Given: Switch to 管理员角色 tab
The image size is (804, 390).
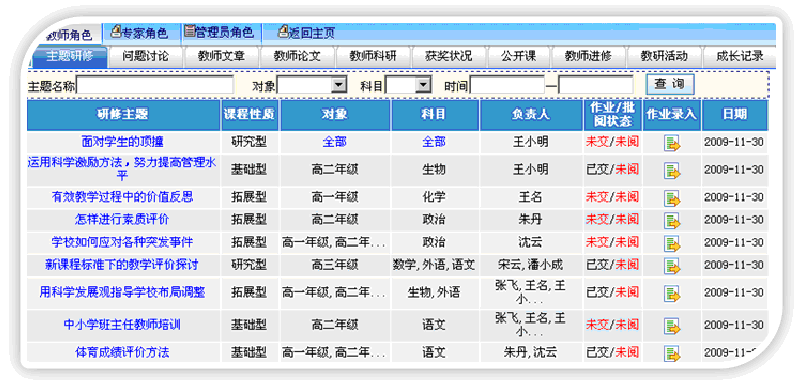Looking at the screenshot, I should click(219, 33).
